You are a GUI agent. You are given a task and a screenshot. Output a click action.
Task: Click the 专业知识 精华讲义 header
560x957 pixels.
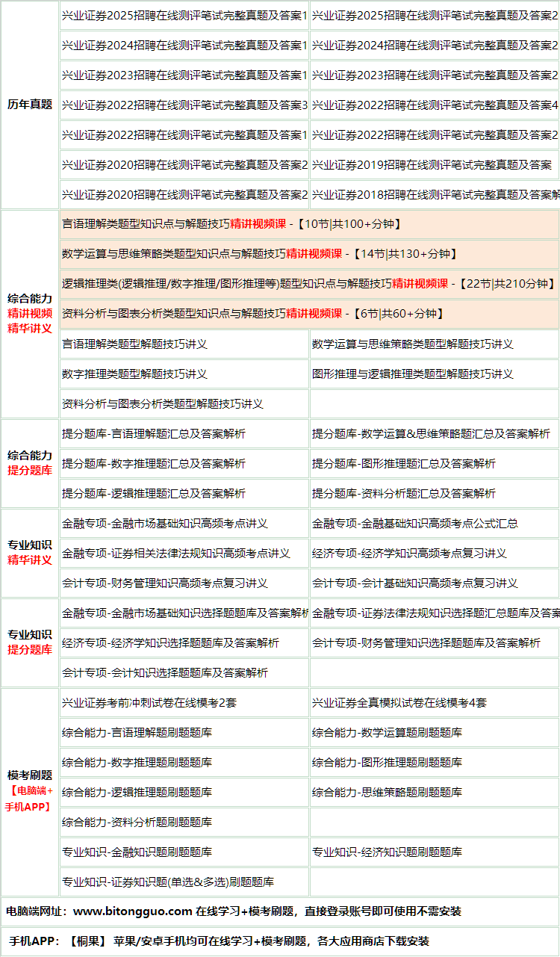point(30,553)
